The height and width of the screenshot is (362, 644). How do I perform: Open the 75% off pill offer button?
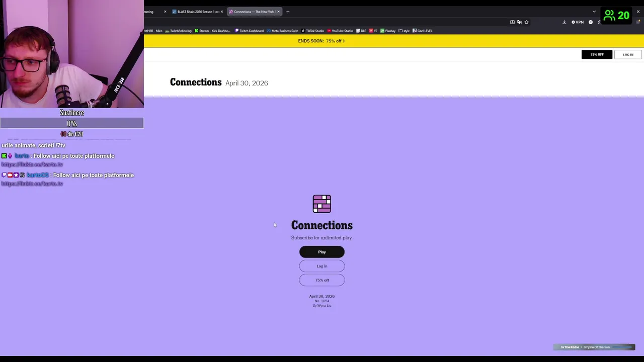tap(322, 280)
